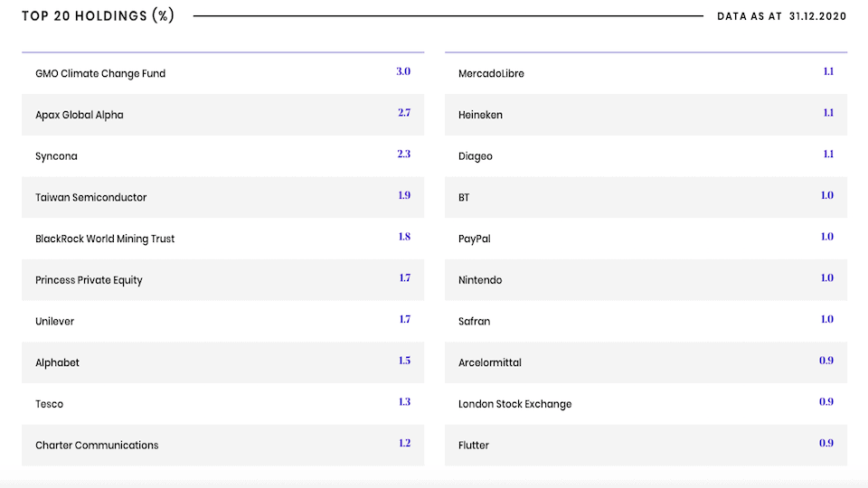Click the MercadoLibre holding
The height and width of the screenshot is (488, 868).
pos(491,74)
